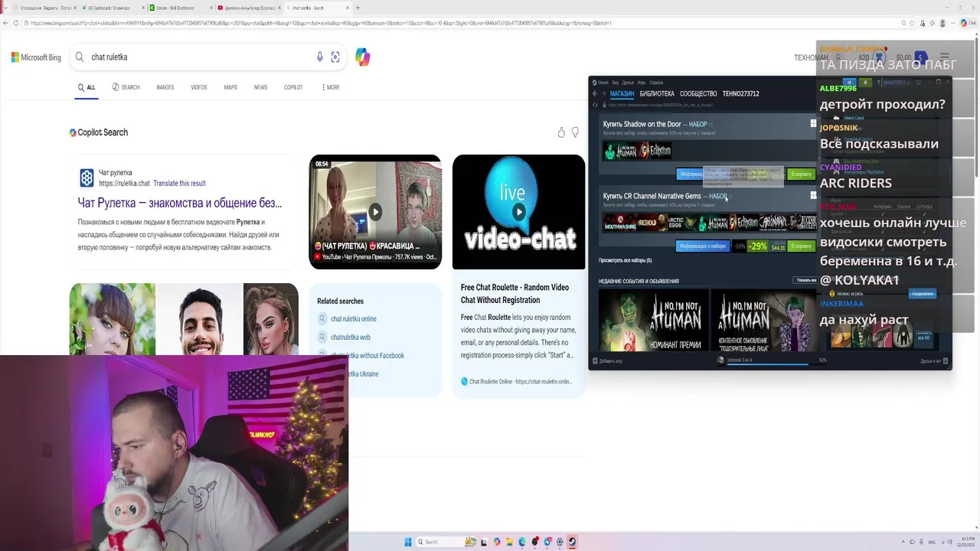Open IMAGES results tab
The height and width of the screenshot is (551, 980).
click(x=165, y=87)
